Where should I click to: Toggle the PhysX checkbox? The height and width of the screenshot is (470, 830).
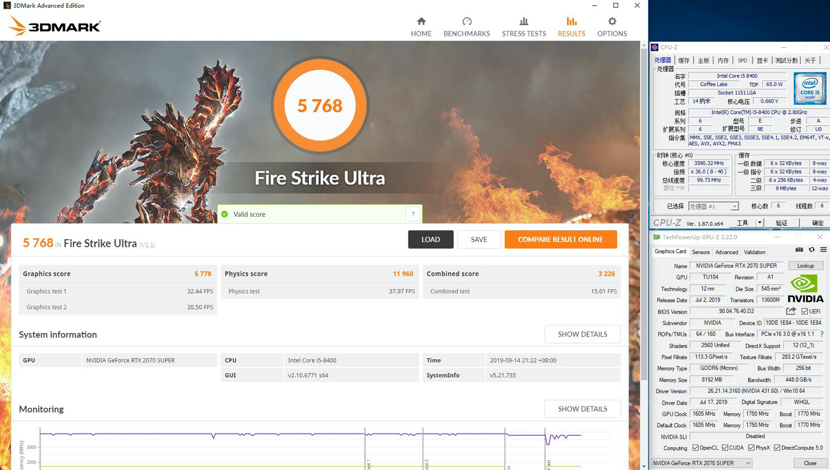(x=751, y=448)
